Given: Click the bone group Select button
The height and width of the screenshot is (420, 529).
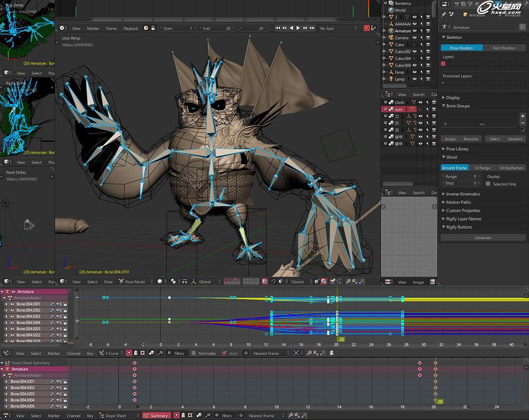Looking at the screenshot, I should click(495, 139).
